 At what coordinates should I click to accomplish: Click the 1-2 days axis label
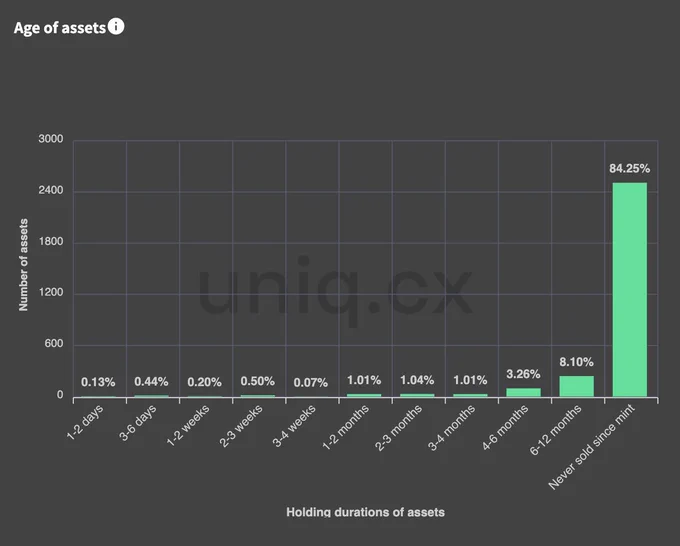tap(85, 422)
